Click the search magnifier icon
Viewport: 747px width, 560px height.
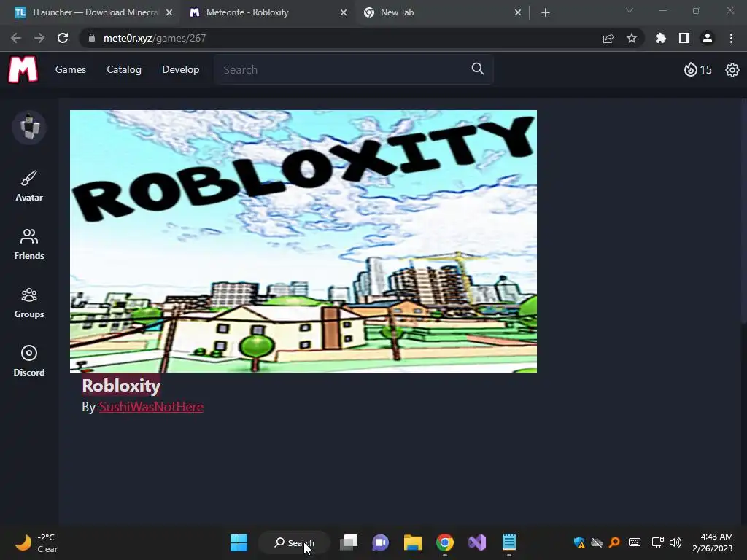pos(477,69)
